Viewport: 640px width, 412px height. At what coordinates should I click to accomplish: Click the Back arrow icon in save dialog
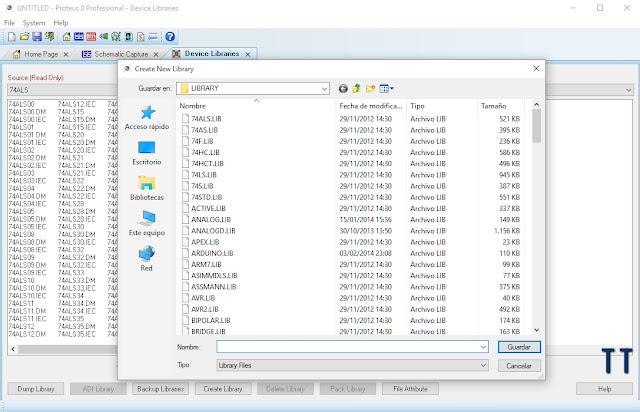point(343,88)
